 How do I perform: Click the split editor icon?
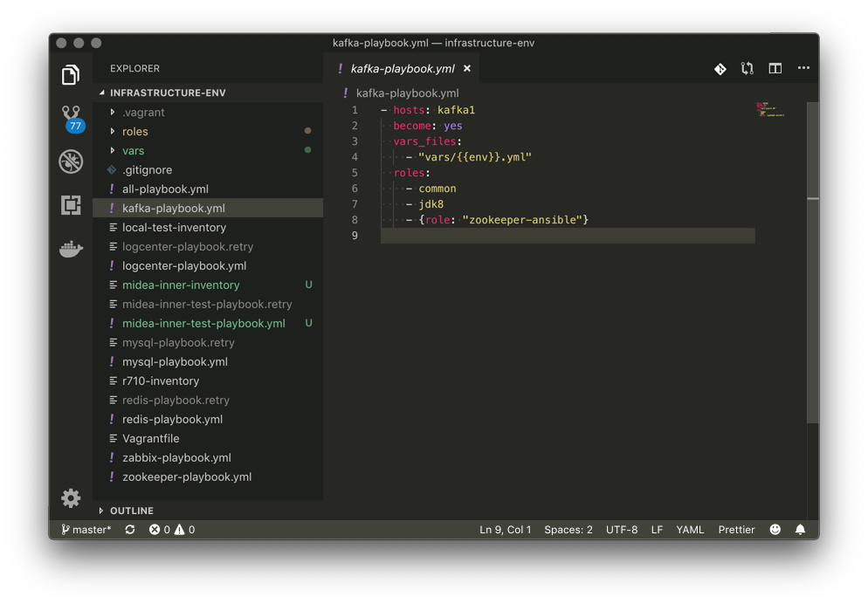(x=775, y=69)
